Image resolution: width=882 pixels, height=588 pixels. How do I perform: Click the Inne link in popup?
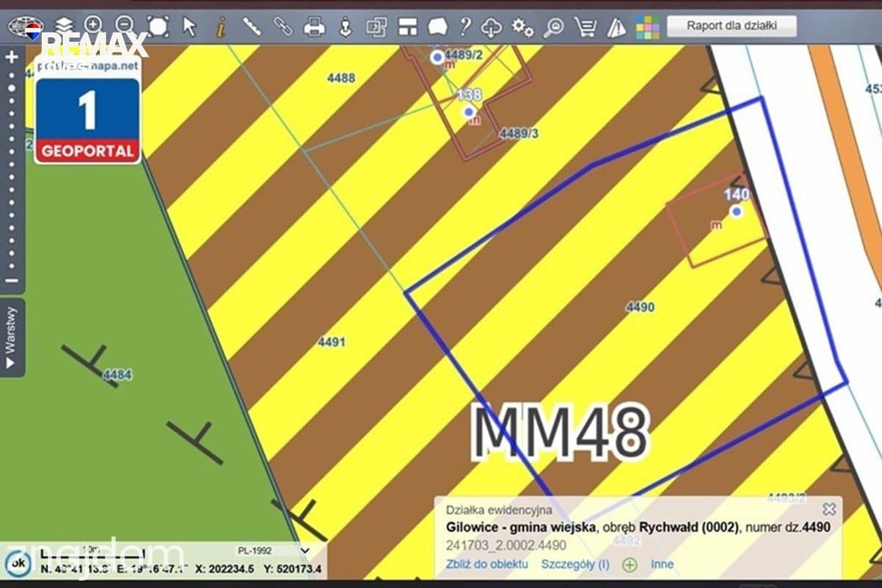point(661,564)
